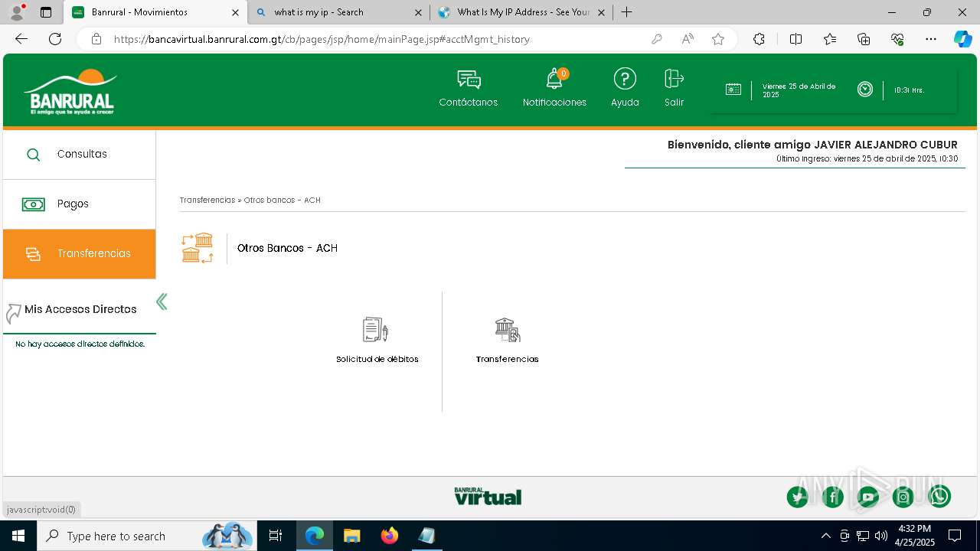Screen dimensions: 980x551
Task: Go back to the previous page
Action: pyautogui.click(x=21, y=39)
